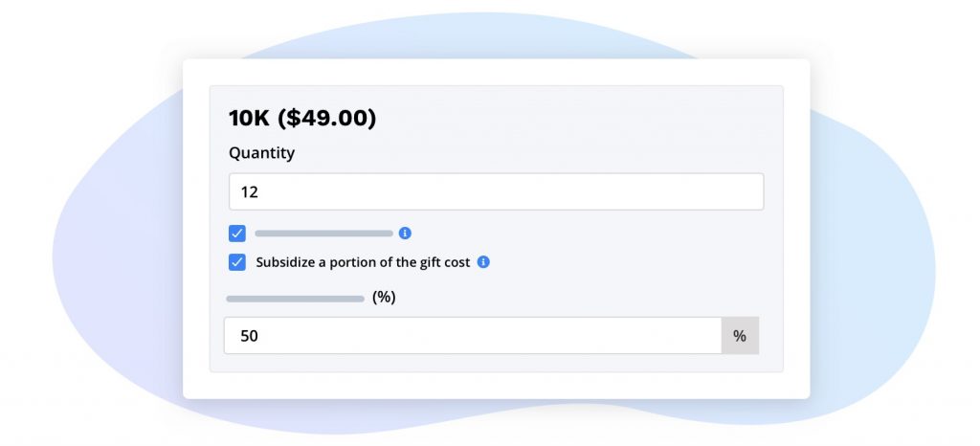Click info icon beside Subsidize gift cost label
The height and width of the screenshot is (446, 980).
pyautogui.click(x=483, y=262)
